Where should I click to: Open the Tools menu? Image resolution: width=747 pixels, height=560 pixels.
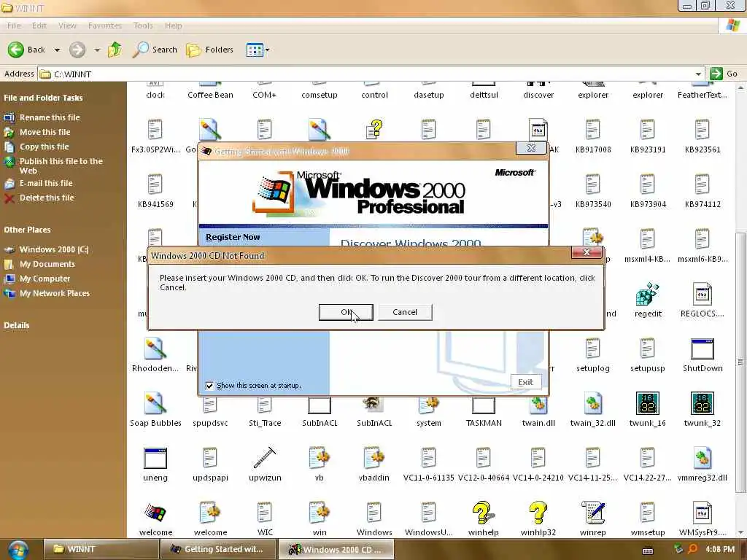(x=143, y=26)
